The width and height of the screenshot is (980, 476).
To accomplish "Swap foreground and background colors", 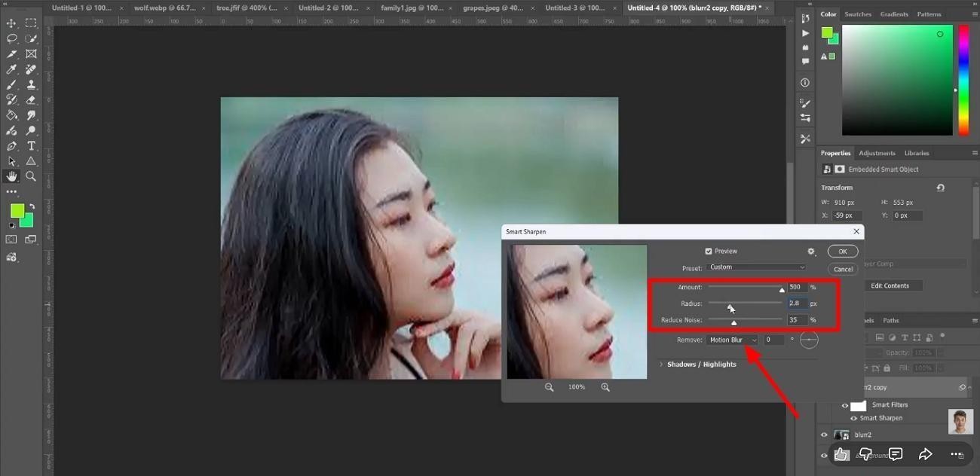I will point(32,206).
